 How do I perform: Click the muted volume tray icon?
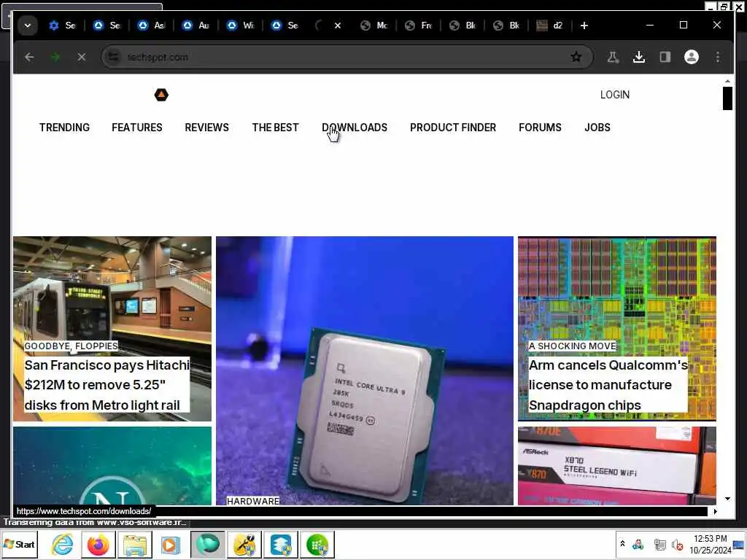click(x=677, y=544)
